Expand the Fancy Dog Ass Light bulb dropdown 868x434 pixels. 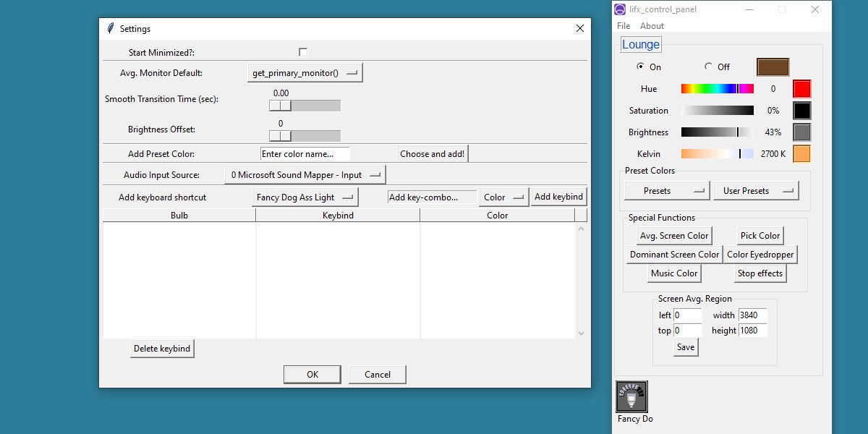tap(305, 197)
